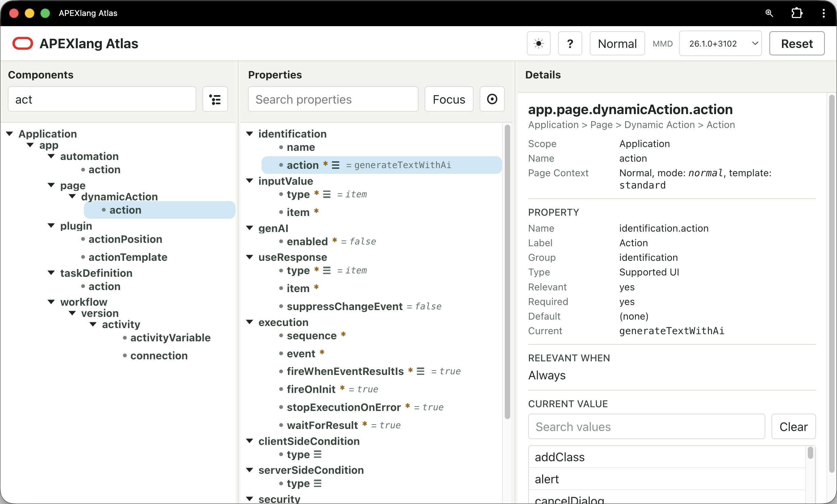Select action under dynamicAction
The image size is (837, 504).
point(125,210)
